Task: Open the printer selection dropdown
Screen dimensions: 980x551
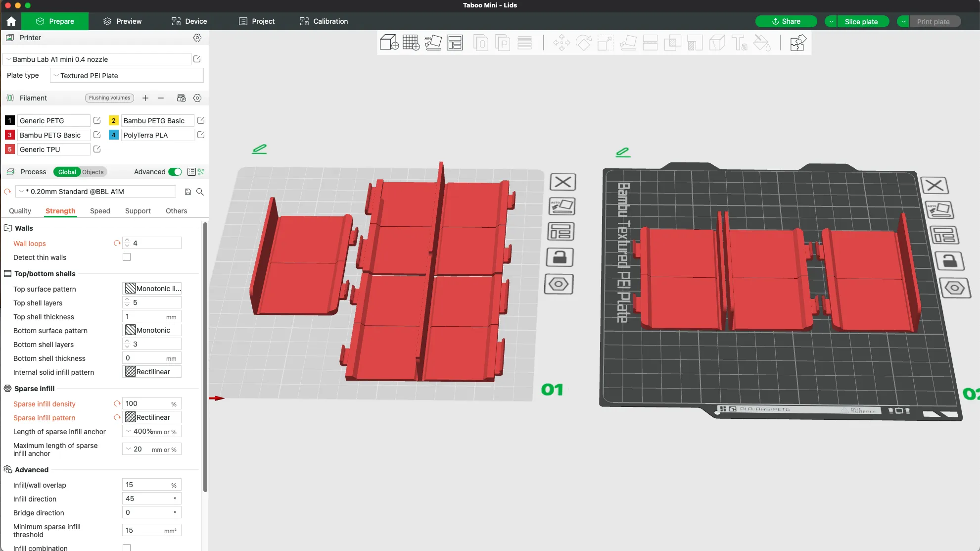Action: coord(97,59)
